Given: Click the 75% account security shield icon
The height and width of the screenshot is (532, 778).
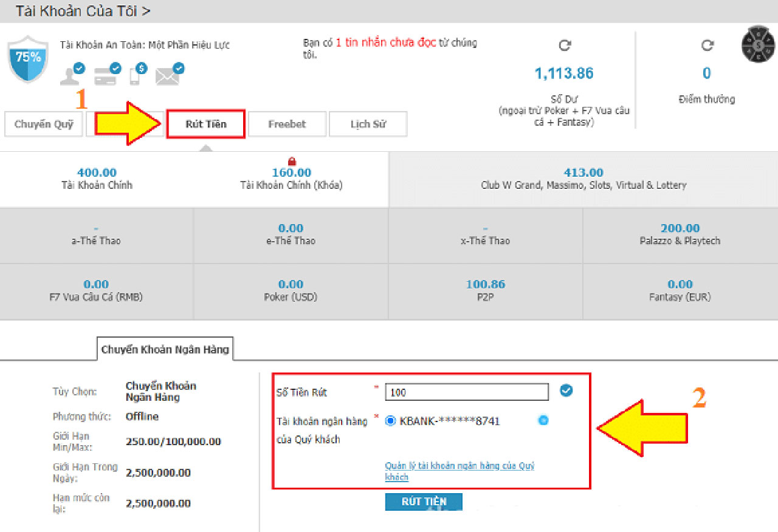Looking at the screenshot, I should coord(28,59).
